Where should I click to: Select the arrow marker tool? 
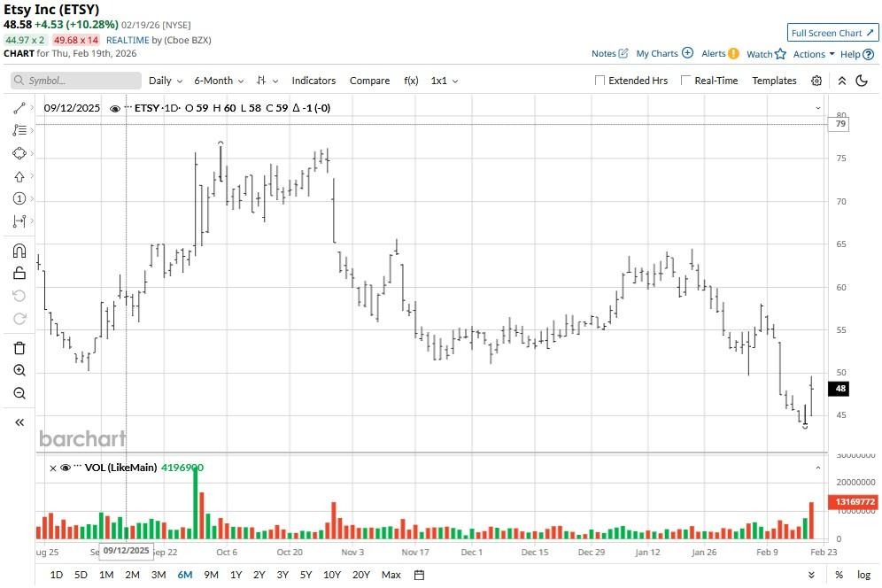[x=19, y=177]
